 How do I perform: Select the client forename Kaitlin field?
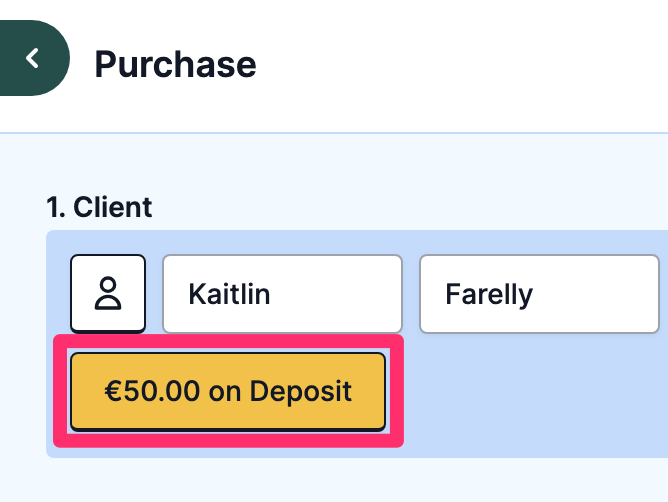pos(282,294)
